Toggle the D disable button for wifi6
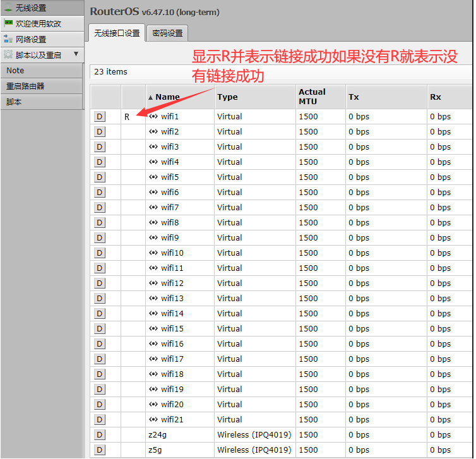 point(100,193)
